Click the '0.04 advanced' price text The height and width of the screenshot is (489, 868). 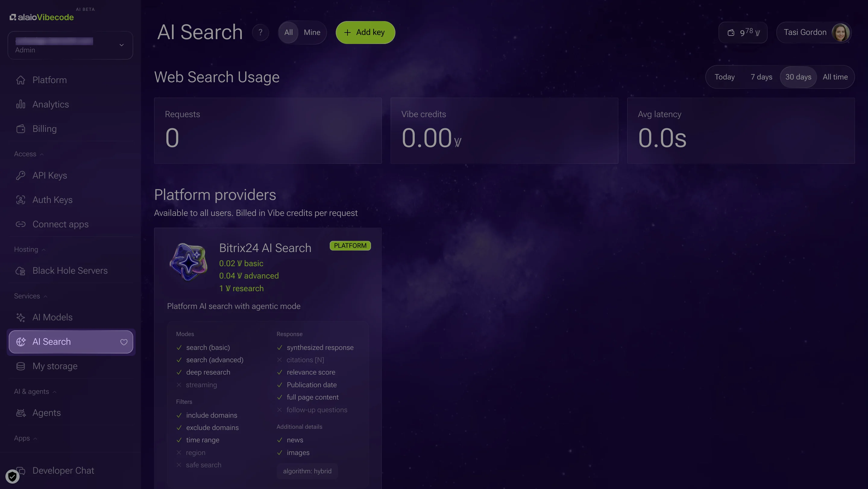pos(249,276)
